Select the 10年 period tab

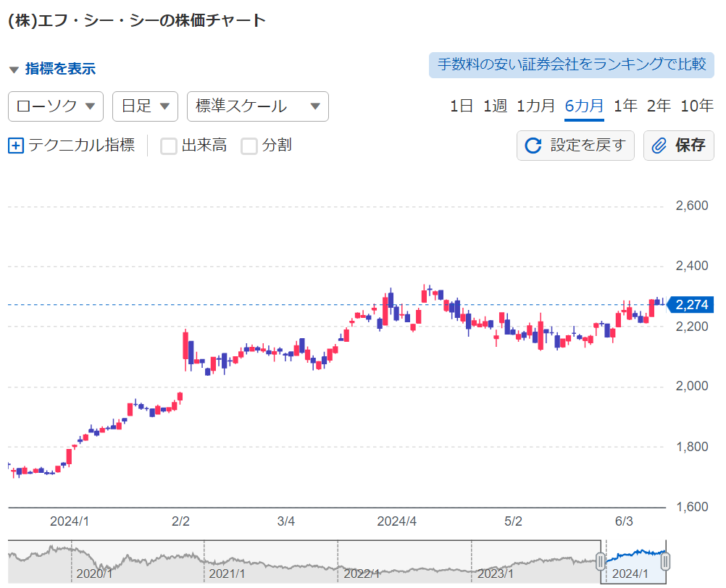[x=697, y=106]
